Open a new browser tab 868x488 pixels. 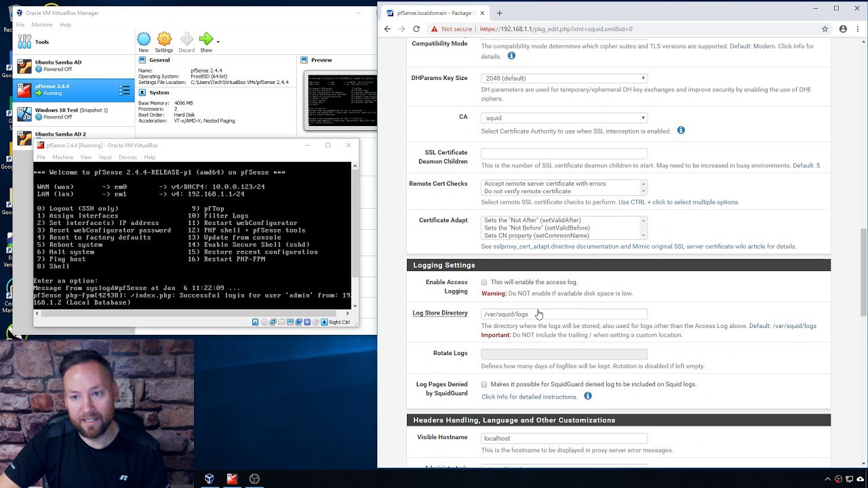499,13
